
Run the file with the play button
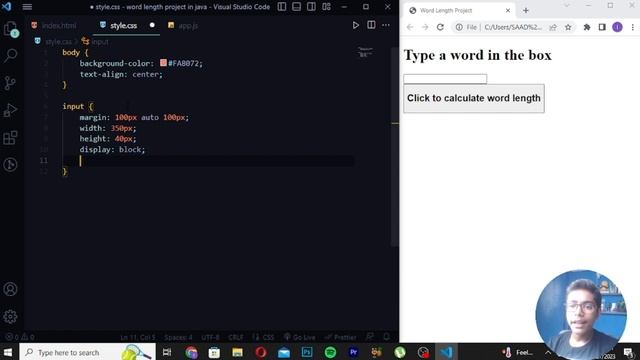click(356, 25)
